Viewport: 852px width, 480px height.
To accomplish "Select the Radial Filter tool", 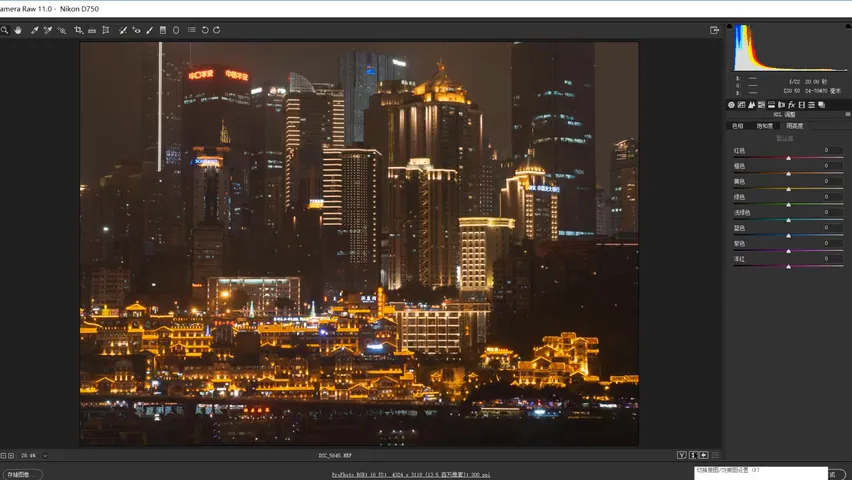I will click(x=176, y=30).
